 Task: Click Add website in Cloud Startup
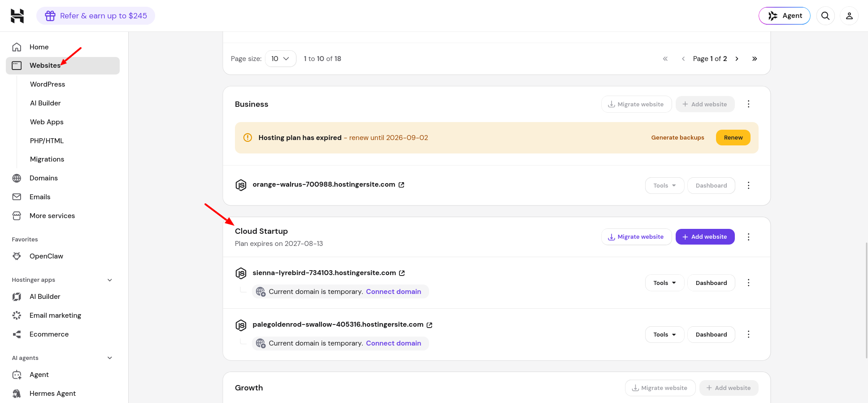(705, 237)
